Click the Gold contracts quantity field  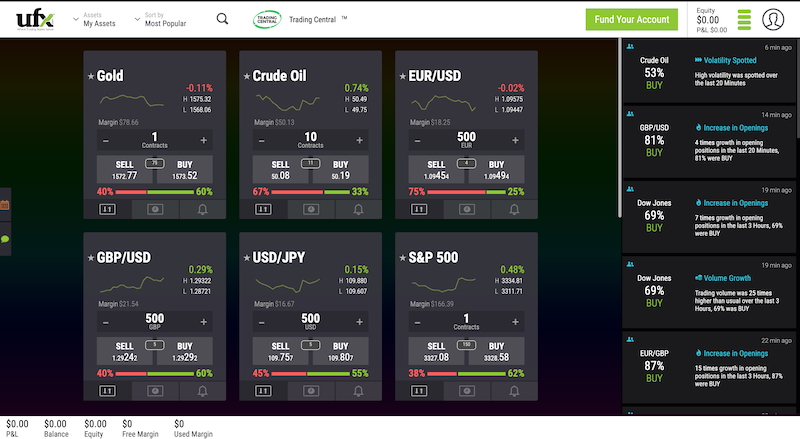click(155, 140)
